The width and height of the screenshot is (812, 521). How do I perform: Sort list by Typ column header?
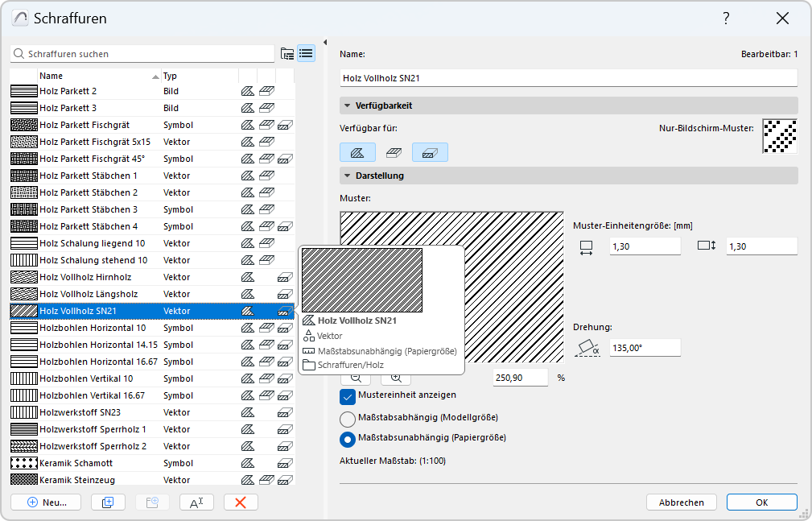click(171, 76)
